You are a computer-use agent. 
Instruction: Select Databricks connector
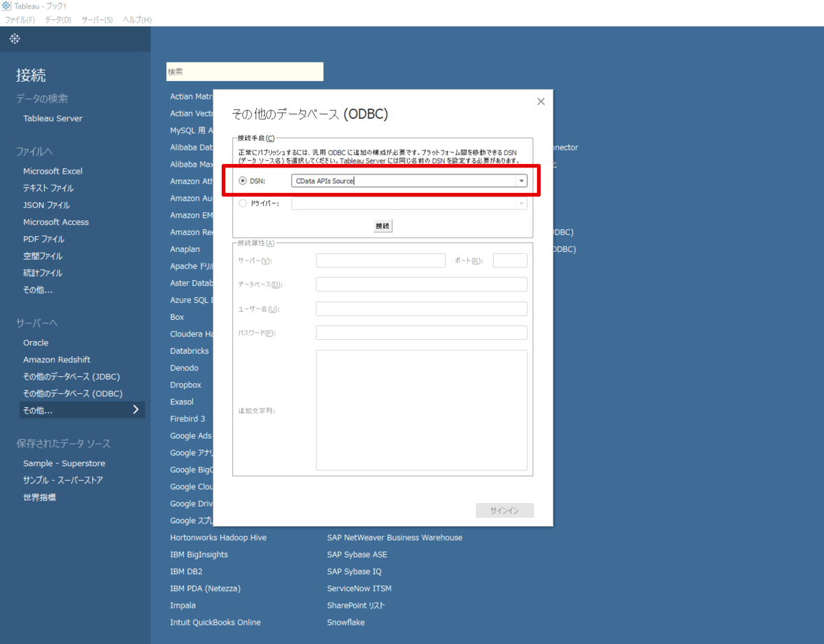[190, 351]
